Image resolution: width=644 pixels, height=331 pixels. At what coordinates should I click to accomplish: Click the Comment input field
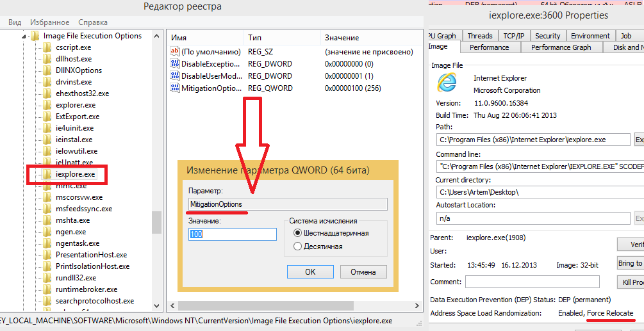533,282
